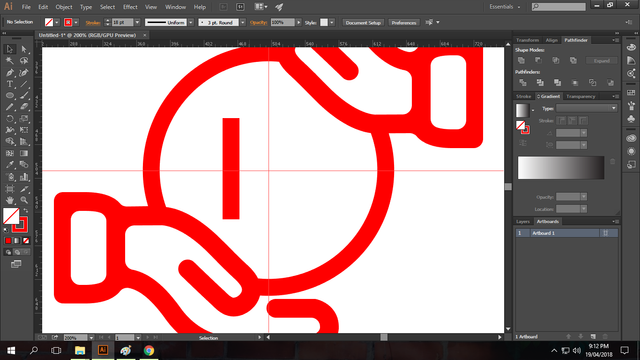The image size is (640, 360).
Task: Select the Line Segment tool
Action: (24, 84)
